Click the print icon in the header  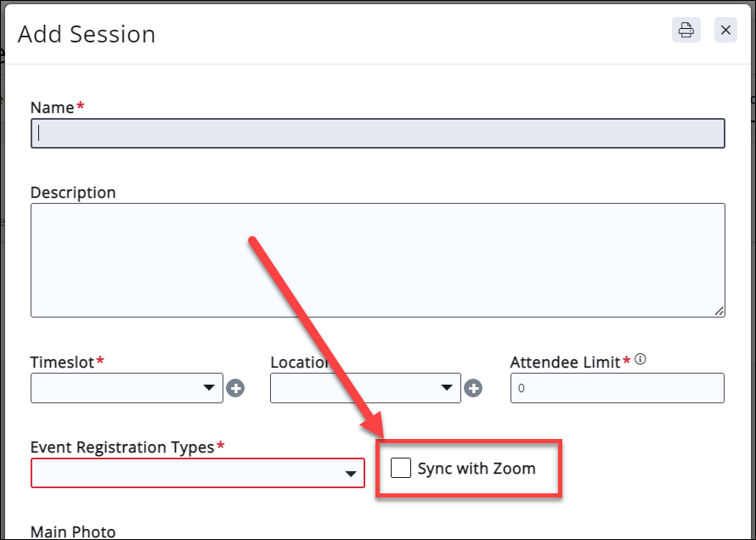pyautogui.click(x=686, y=30)
